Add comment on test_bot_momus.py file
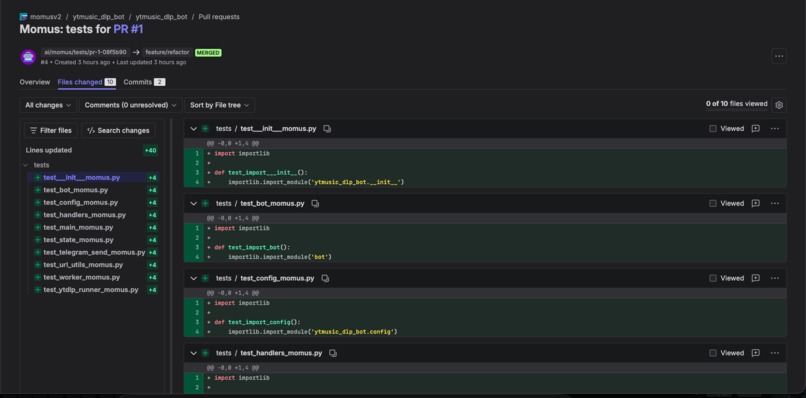The height and width of the screenshot is (398, 806). pos(755,204)
